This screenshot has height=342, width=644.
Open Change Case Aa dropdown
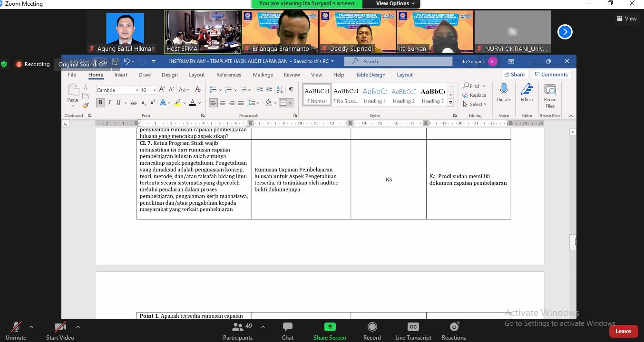point(184,89)
